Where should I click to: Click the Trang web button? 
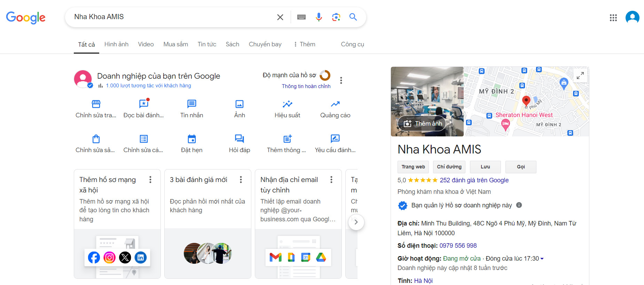click(x=413, y=167)
